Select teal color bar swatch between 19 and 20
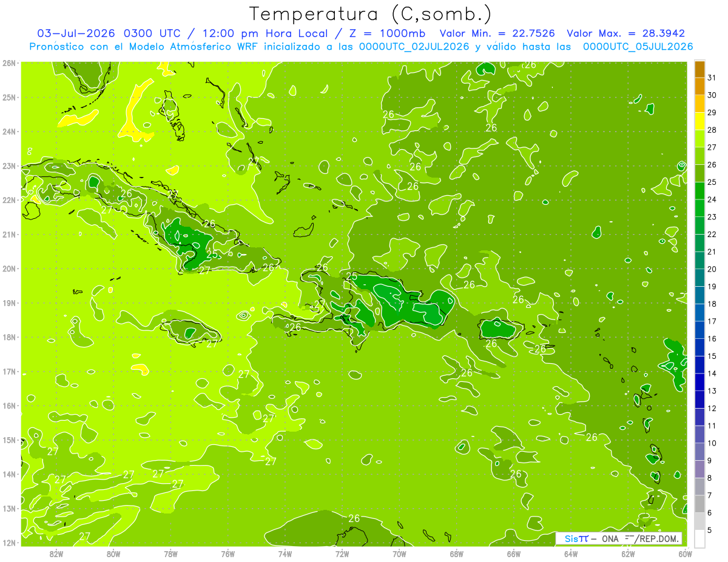The image size is (728, 562). pyautogui.click(x=699, y=278)
